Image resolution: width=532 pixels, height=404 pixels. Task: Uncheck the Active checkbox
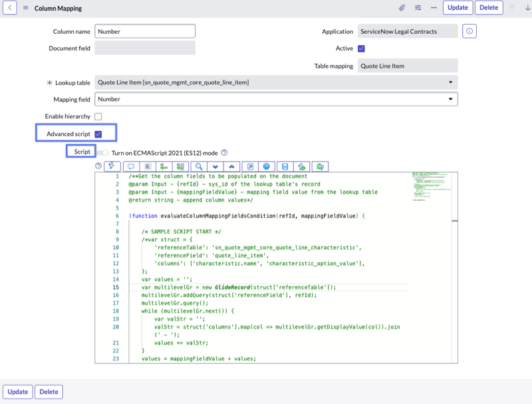click(x=361, y=49)
